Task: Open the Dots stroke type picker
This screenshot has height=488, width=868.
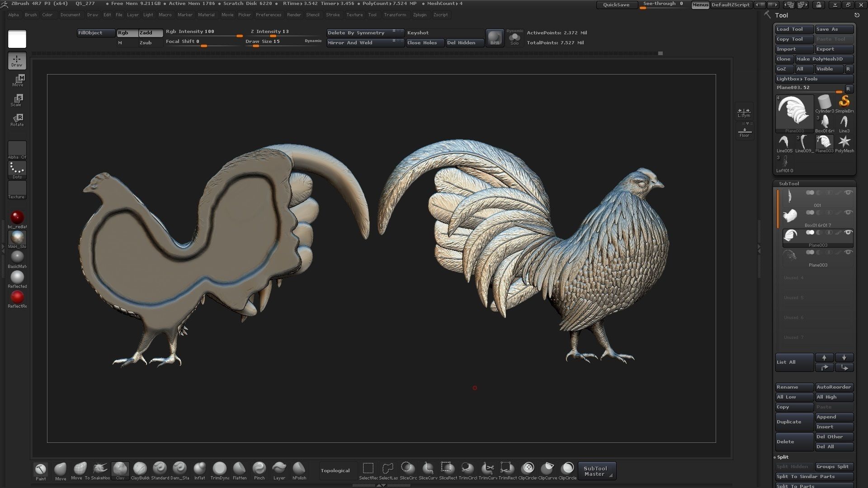Action: 17,170
